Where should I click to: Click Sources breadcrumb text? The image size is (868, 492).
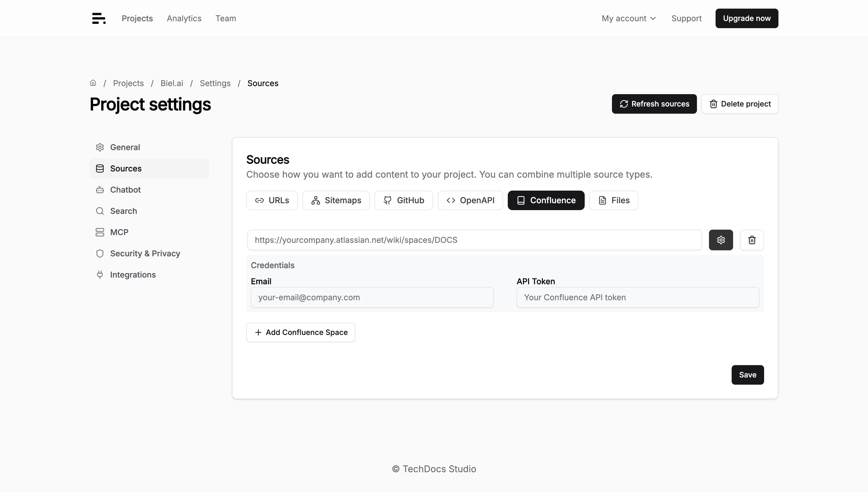(x=263, y=83)
